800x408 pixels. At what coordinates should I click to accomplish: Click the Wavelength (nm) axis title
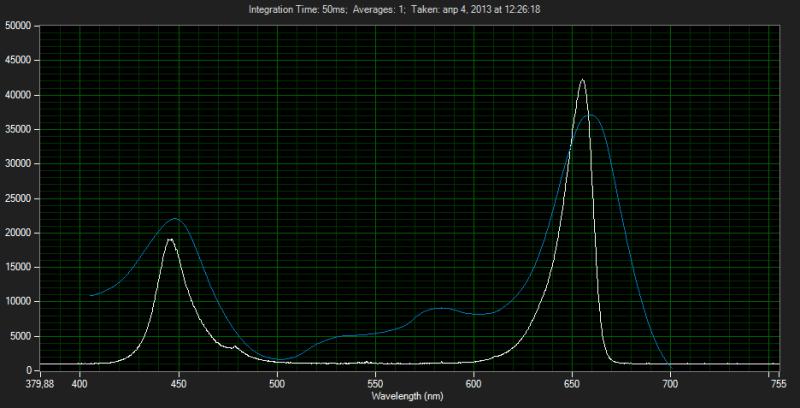[x=406, y=395]
